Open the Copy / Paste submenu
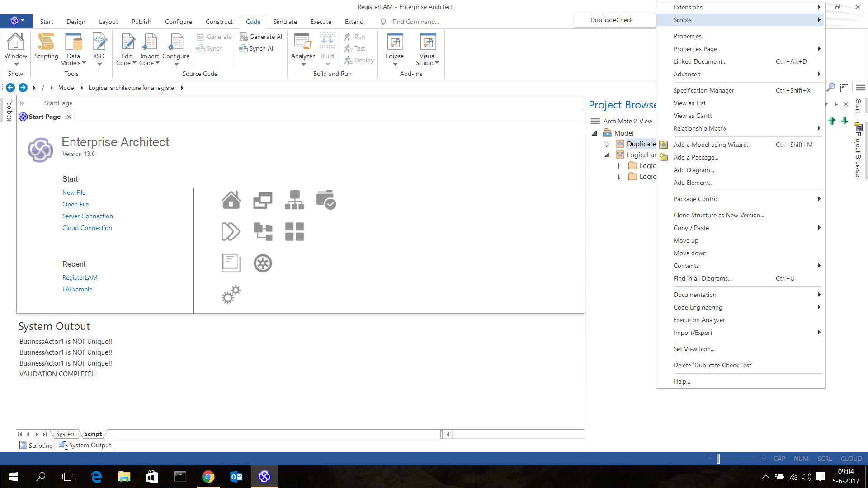This screenshot has width=868, height=488. coord(741,228)
